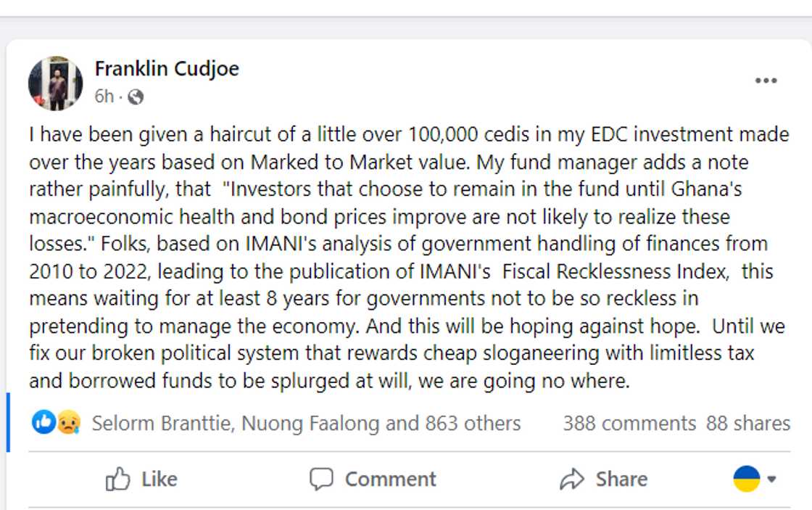The width and height of the screenshot is (812, 510).
Task: Open the three-dot post options icon
Action: pyautogui.click(x=766, y=82)
